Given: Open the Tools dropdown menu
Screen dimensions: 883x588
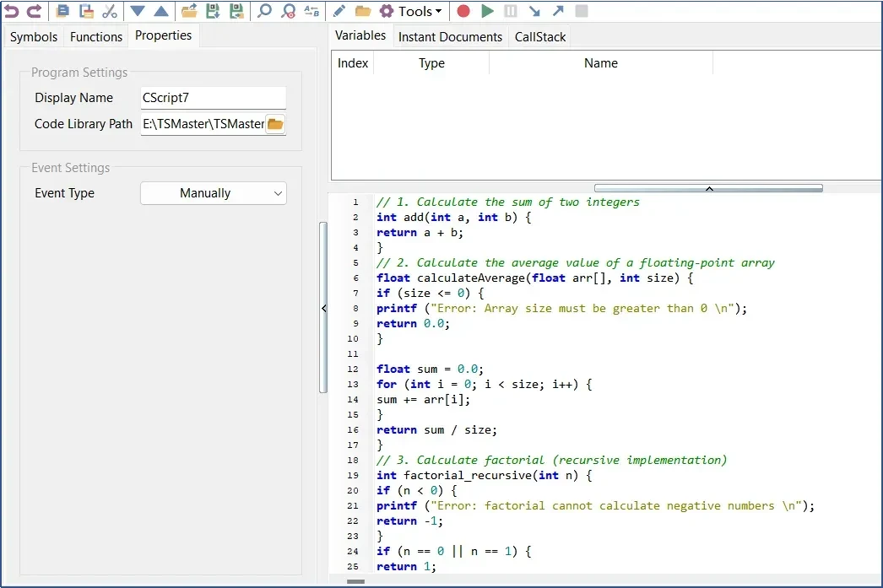Looking at the screenshot, I should (x=410, y=11).
